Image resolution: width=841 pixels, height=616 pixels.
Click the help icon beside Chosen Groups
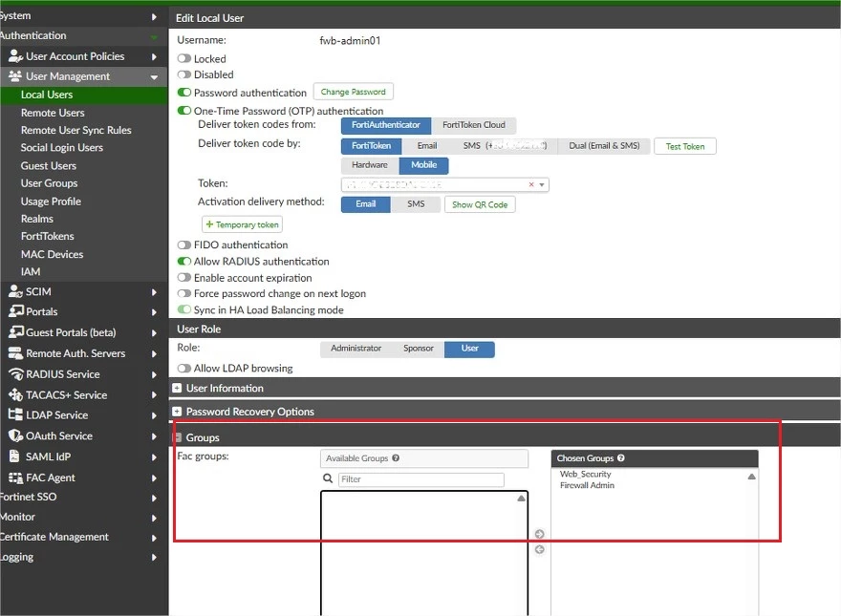(620, 457)
